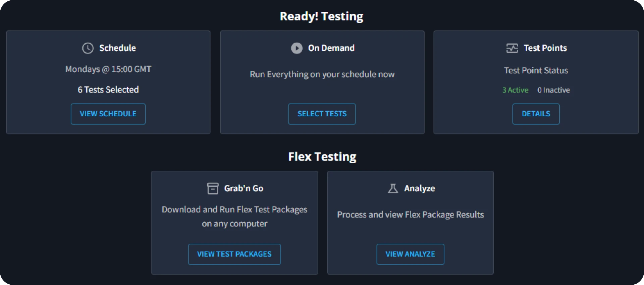Click the Test Points card title
Viewport: 644px width, 285px height.
pyautogui.click(x=545, y=48)
